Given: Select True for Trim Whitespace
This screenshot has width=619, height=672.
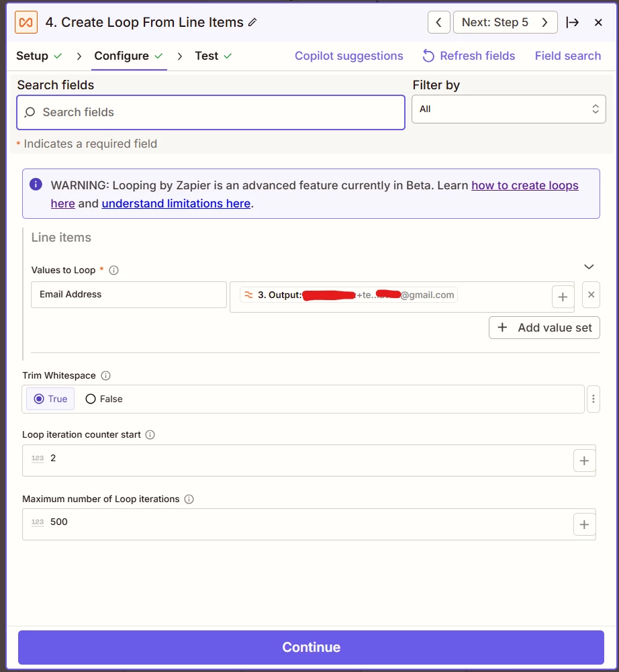Looking at the screenshot, I should tap(50, 399).
